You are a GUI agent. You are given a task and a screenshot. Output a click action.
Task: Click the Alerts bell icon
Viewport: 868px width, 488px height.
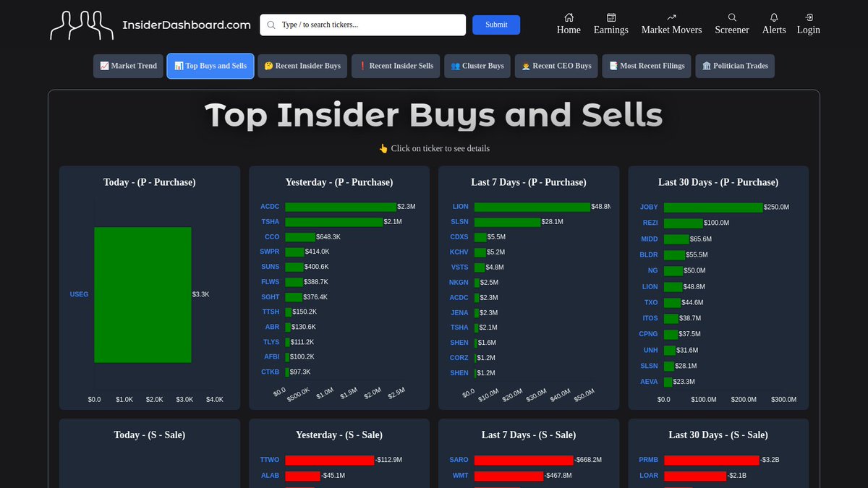tap(774, 17)
